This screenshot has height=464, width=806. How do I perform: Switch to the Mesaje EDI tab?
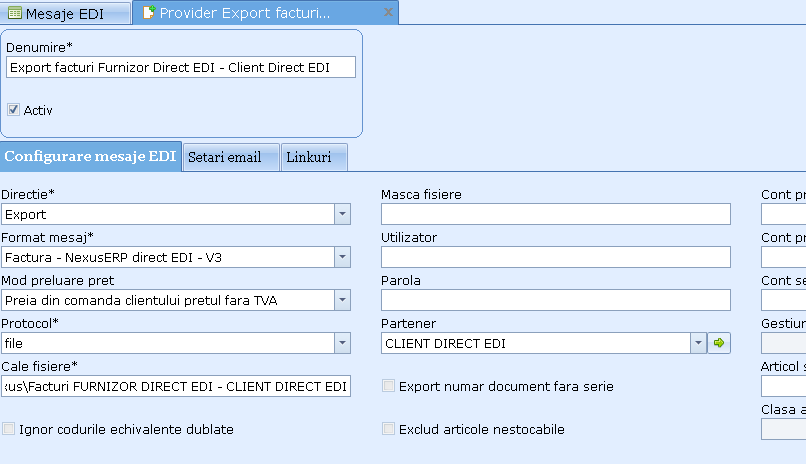(65, 13)
